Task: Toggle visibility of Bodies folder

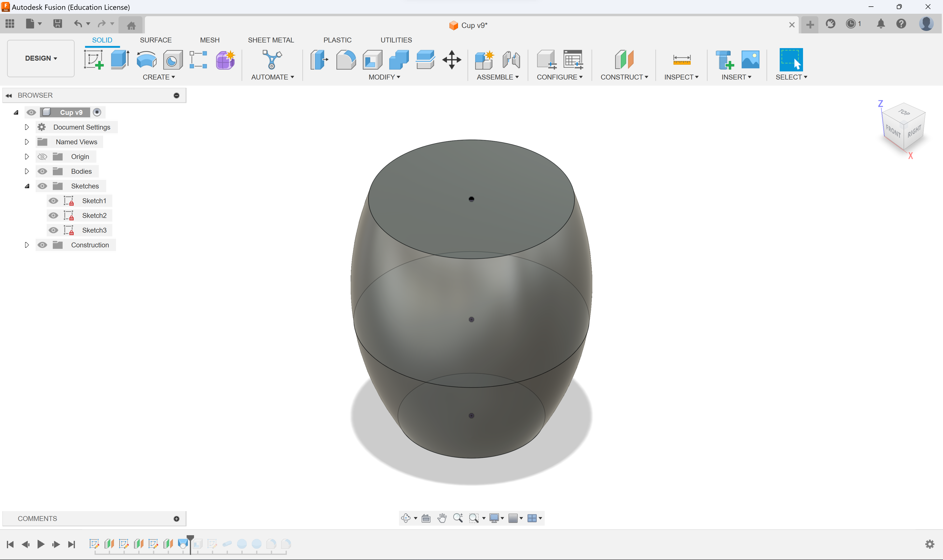Action: 42,171
